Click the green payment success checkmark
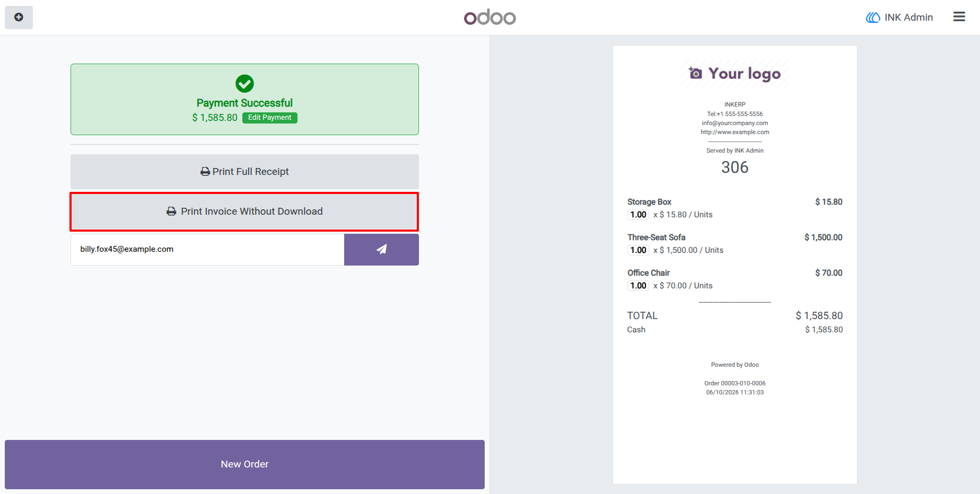Screen dimensions: 980x494 point(244,83)
